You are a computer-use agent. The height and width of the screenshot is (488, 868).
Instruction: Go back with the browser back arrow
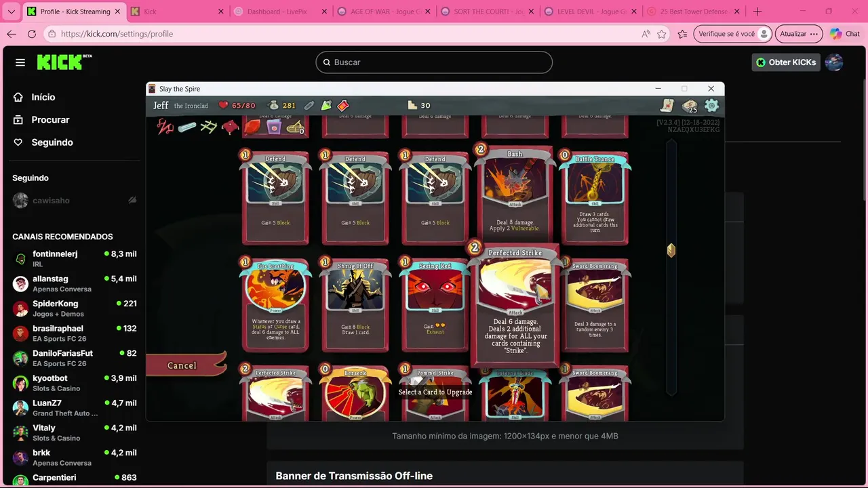pos(12,34)
